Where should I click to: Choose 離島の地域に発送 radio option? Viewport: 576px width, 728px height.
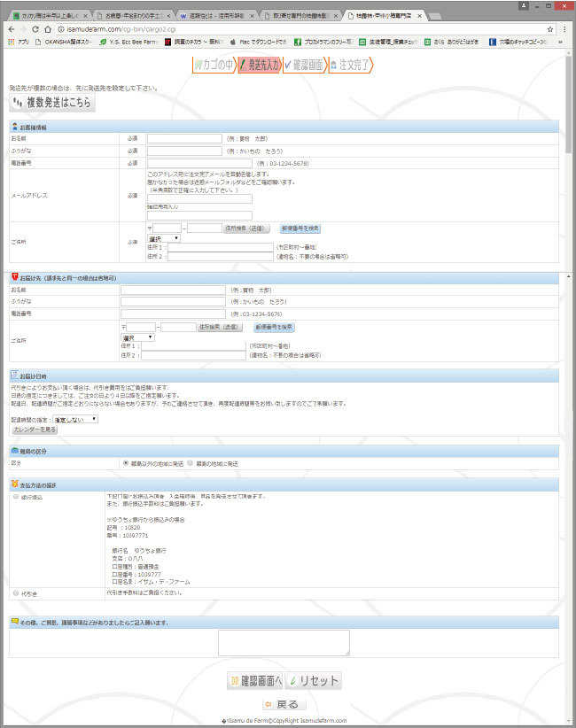(x=190, y=463)
